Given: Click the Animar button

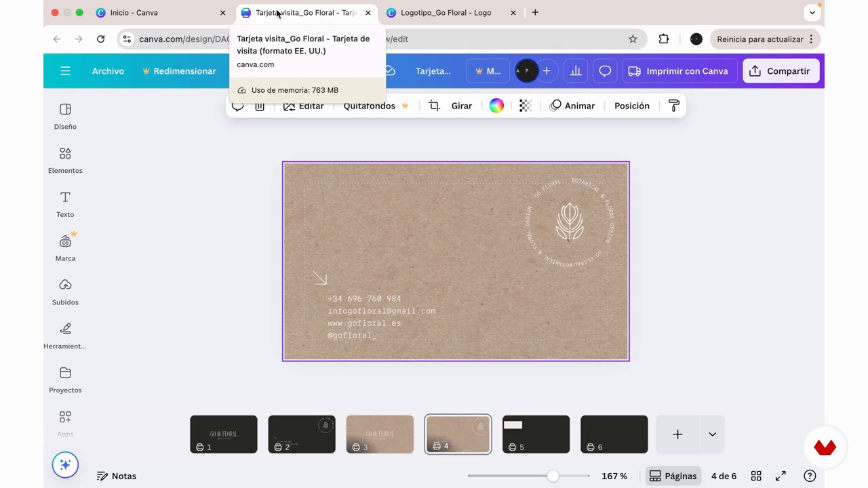Looking at the screenshot, I should coord(572,106).
